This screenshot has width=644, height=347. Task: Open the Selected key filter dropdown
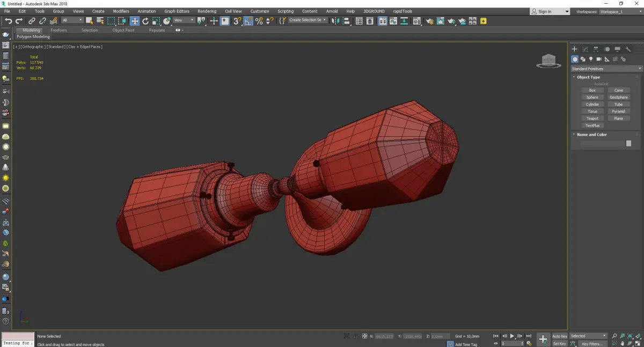click(588, 336)
